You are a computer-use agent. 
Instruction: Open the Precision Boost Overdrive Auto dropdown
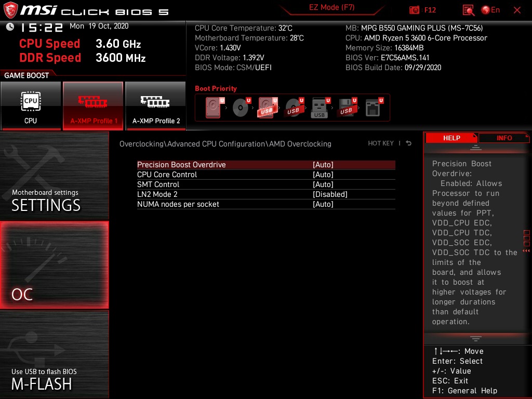click(323, 165)
